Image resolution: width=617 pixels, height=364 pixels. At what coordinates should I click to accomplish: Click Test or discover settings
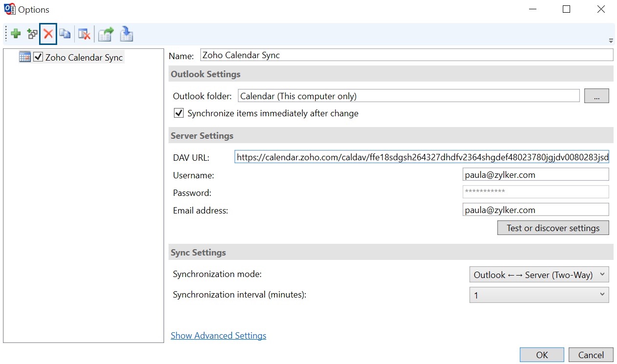click(553, 228)
